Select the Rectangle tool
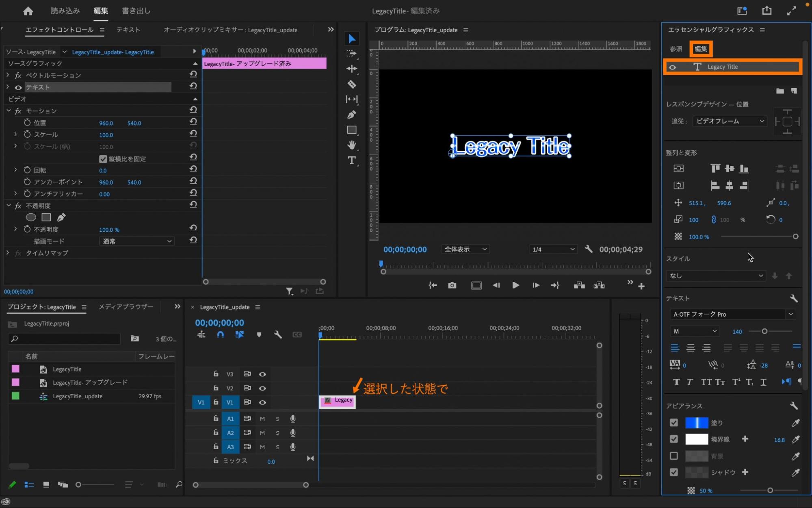 click(352, 130)
